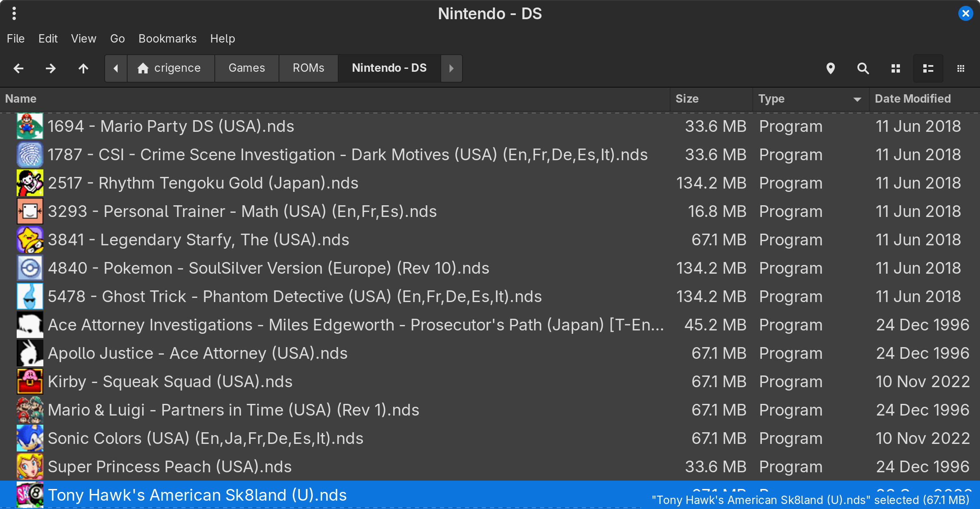Select Mario Party DS file icon
This screenshot has height=509, width=980.
pos(30,126)
